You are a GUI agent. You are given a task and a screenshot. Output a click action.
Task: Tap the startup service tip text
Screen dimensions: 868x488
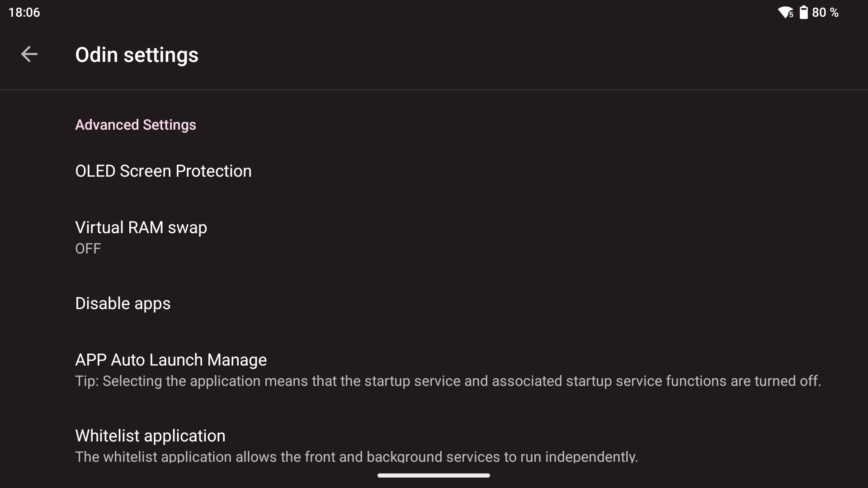coord(448,381)
